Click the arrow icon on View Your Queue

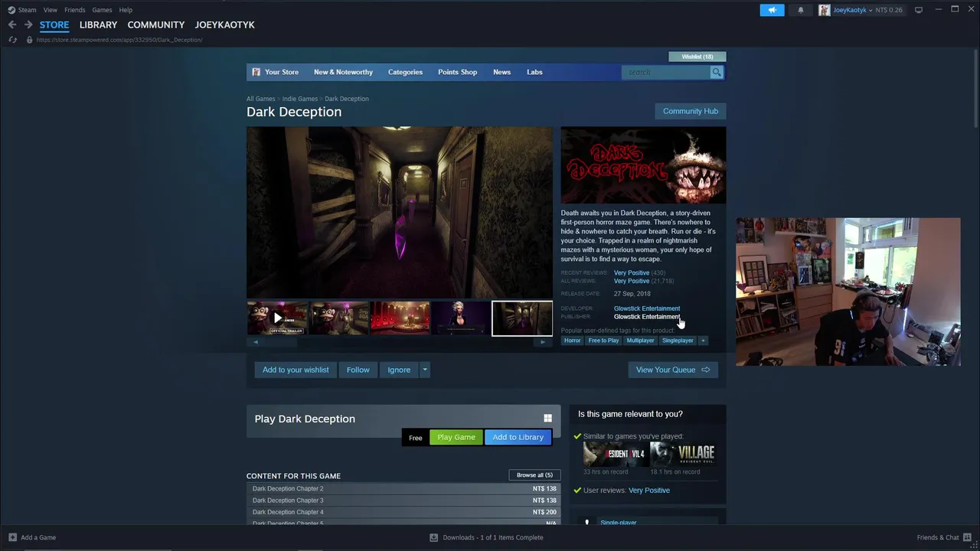tap(706, 370)
